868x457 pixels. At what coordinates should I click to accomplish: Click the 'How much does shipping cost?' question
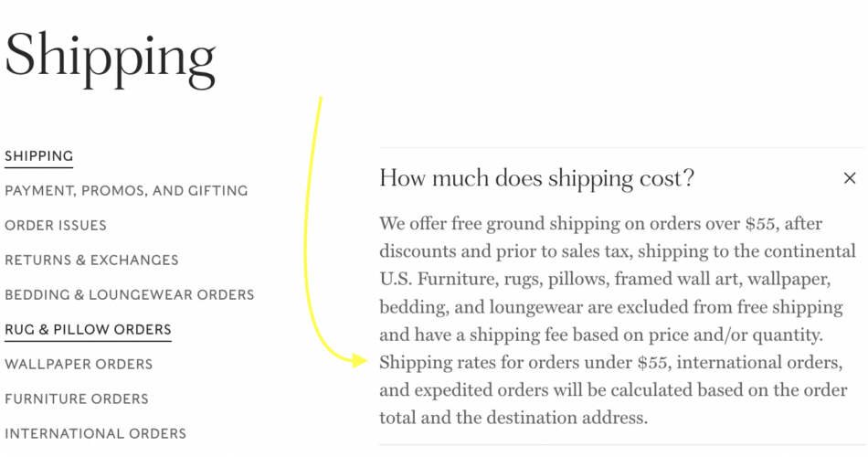click(x=536, y=178)
